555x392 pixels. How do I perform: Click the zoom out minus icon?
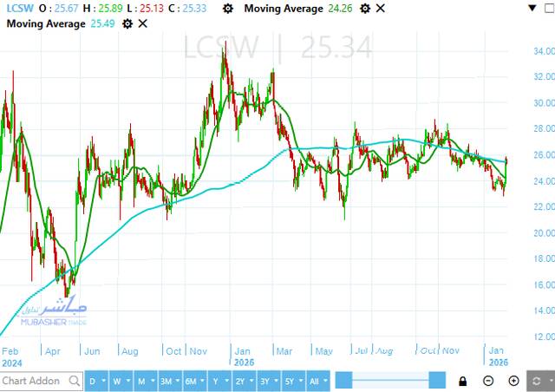488,381
